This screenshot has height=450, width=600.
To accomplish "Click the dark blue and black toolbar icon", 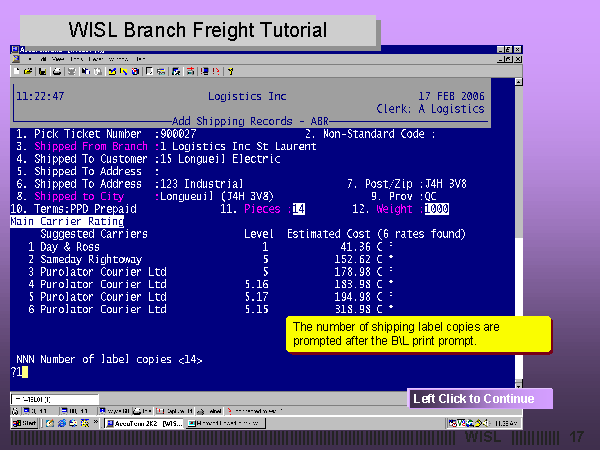I will click(176, 71).
